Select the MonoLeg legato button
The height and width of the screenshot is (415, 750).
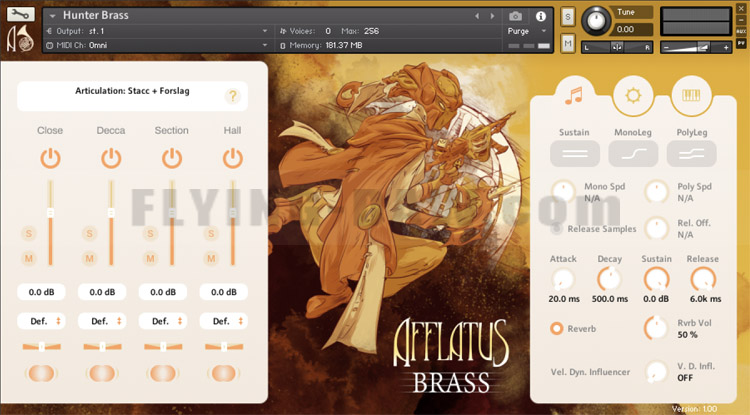(633, 153)
